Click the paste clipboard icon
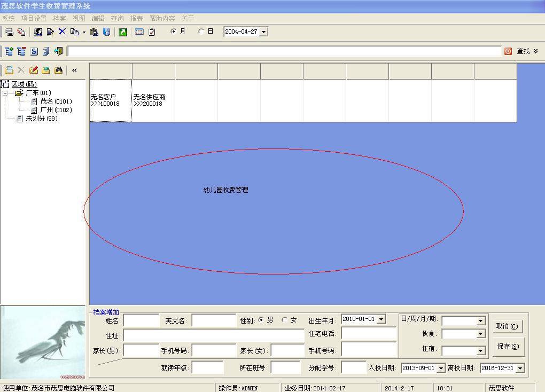Screen dimensions: 545x392 click(x=94, y=32)
